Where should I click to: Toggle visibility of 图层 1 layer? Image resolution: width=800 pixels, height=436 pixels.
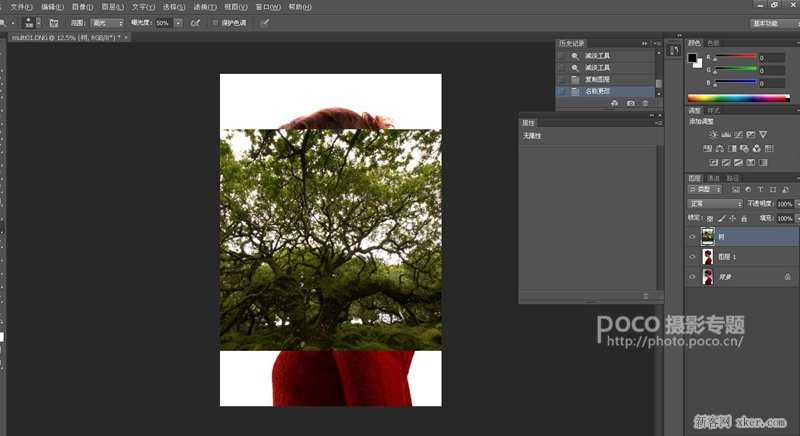point(693,256)
